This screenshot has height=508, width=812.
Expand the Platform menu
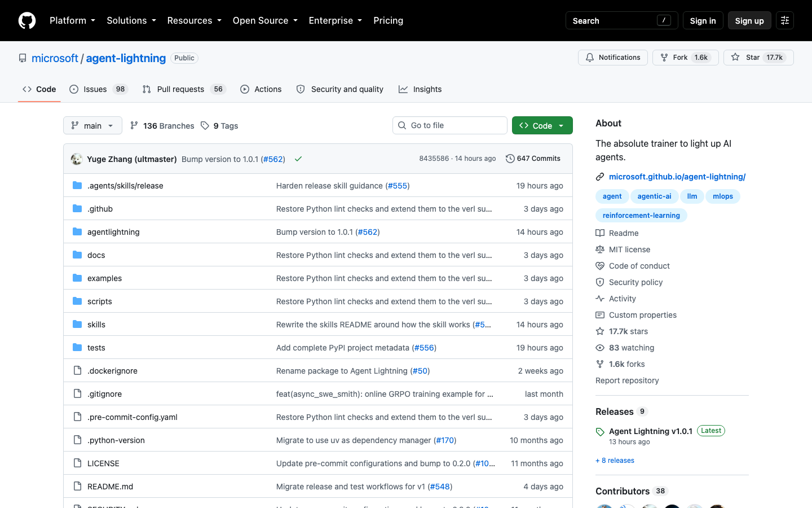pyautogui.click(x=72, y=20)
